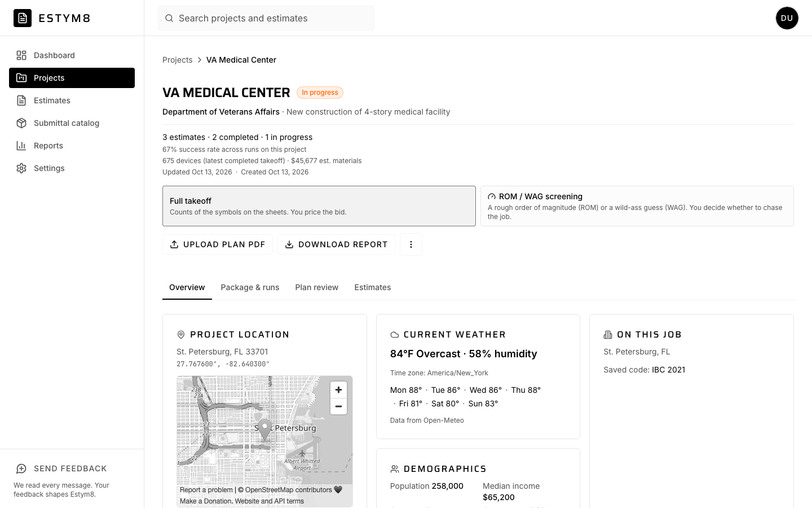Click coordinates 27.767600°, -82.640300° text
Viewport: 812px width, 508px height.
pos(223,364)
